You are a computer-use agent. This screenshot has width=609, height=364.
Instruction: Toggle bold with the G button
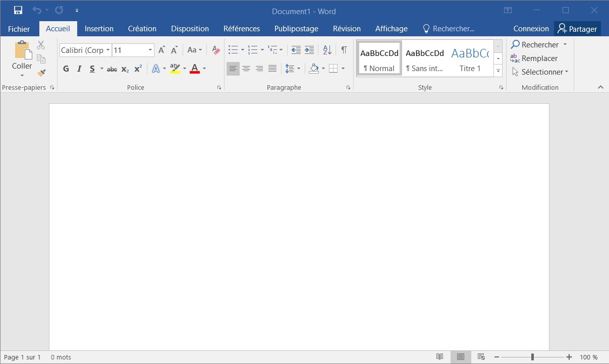(x=66, y=69)
